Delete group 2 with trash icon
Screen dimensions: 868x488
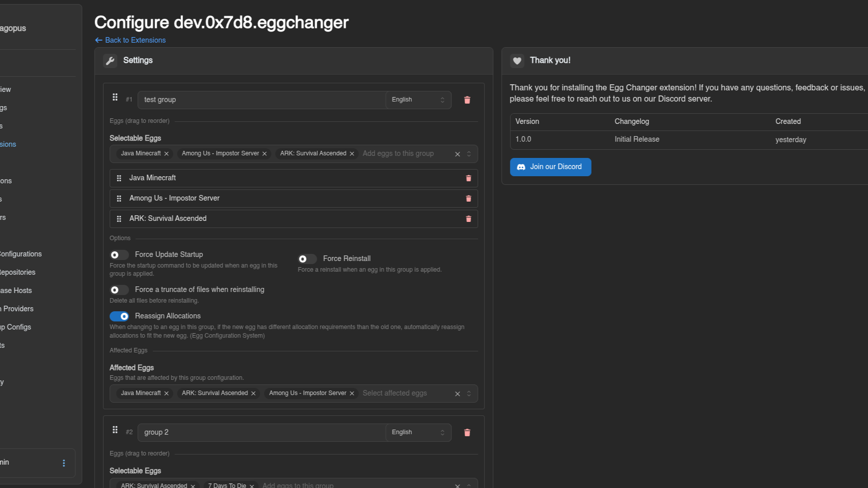[467, 433]
